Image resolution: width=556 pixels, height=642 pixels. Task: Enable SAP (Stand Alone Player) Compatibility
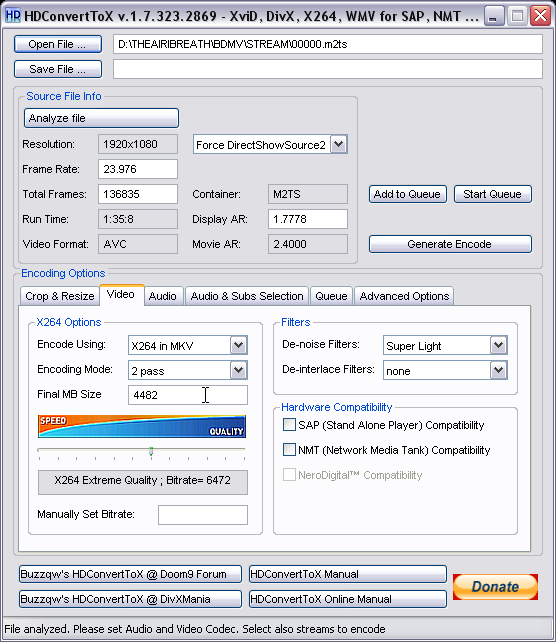[289, 425]
